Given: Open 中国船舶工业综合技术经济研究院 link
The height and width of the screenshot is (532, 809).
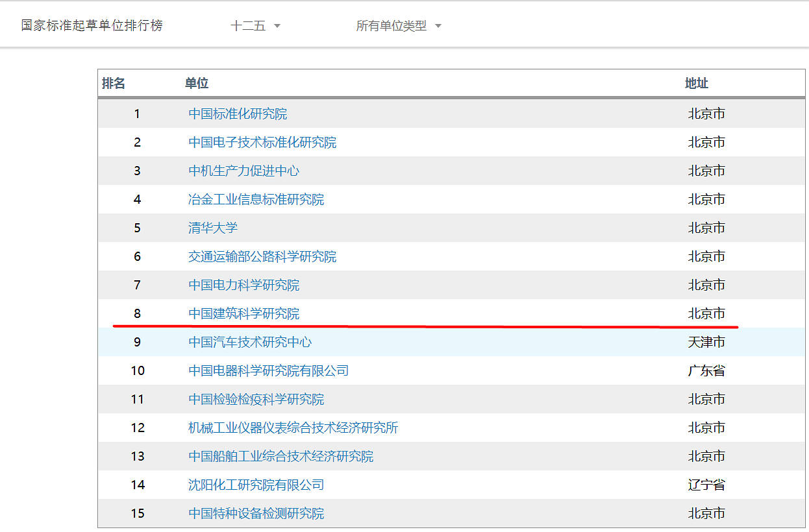Looking at the screenshot, I should click(x=280, y=456).
